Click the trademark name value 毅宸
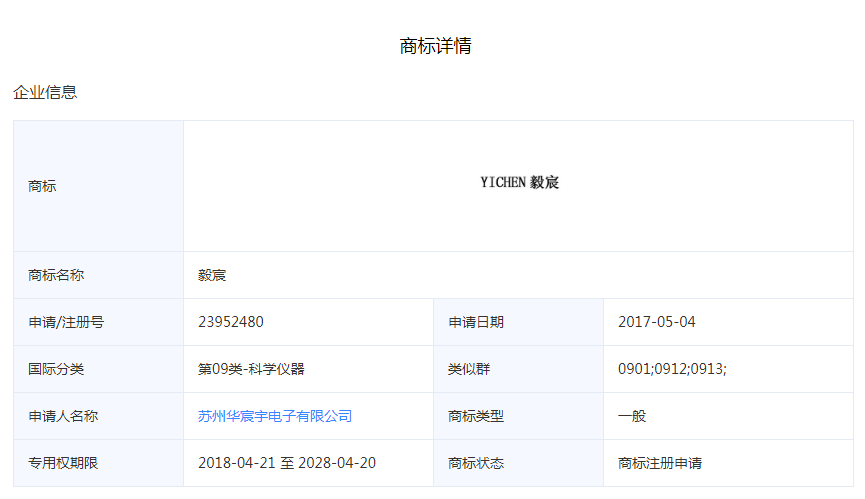The width and height of the screenshot is (865, 499). (212, 275)
